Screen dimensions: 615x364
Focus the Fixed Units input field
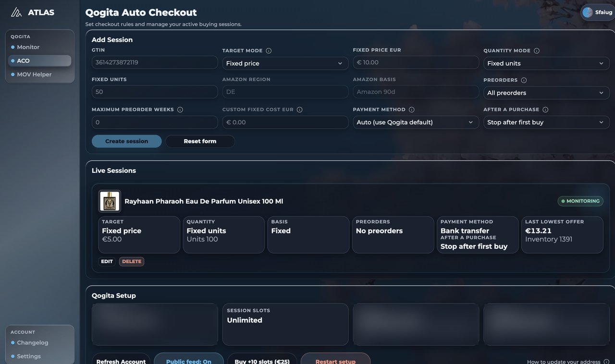(155, 92)
